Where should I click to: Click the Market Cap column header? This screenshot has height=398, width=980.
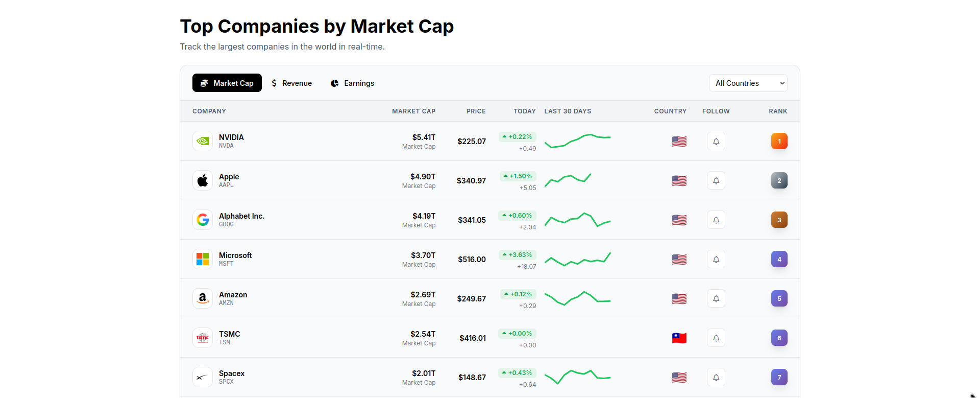(413, 111)
